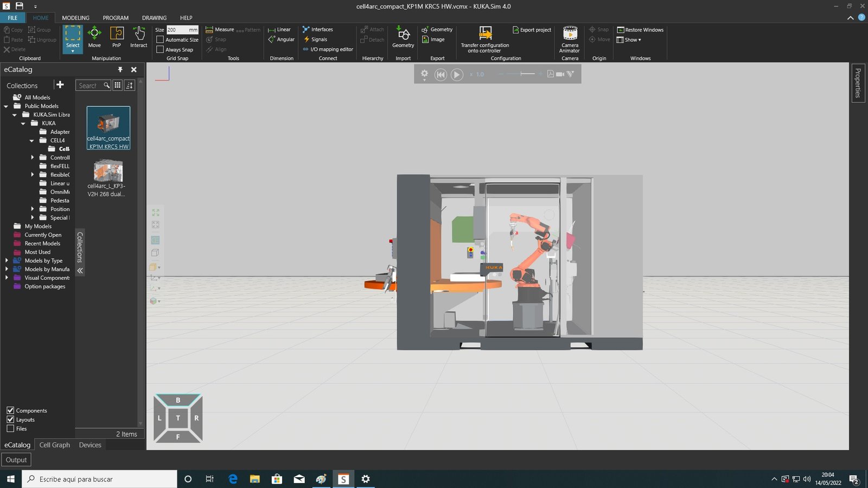Image resolution: width=868 pixels, height=488 pixels.
Task: Click the grid snap Size input field
Action: pos(182,30)
